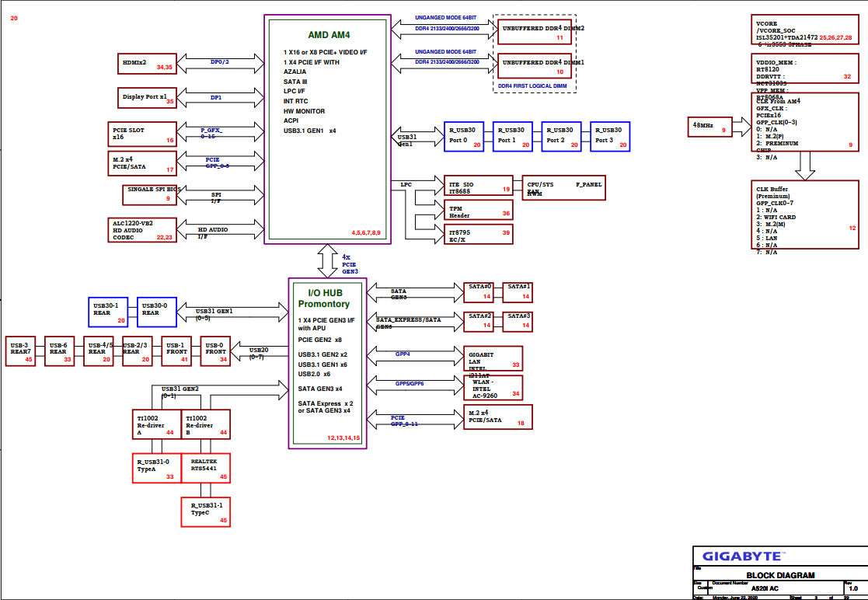
Task: Select the BLOCK DIAGRAM title text
Action: [780, 575]
